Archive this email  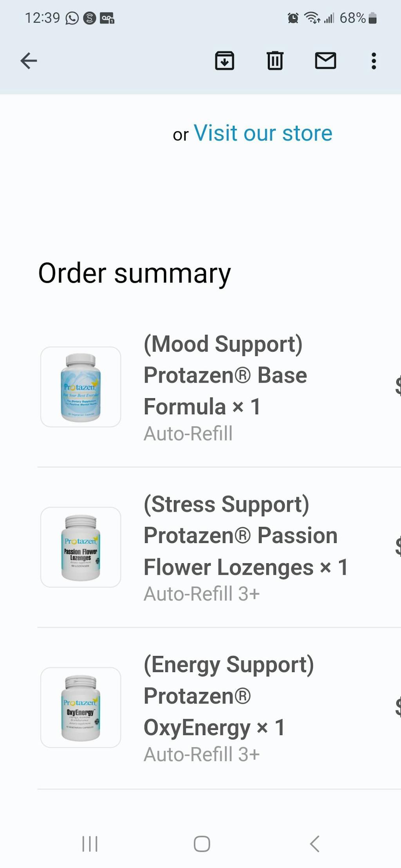224,61
